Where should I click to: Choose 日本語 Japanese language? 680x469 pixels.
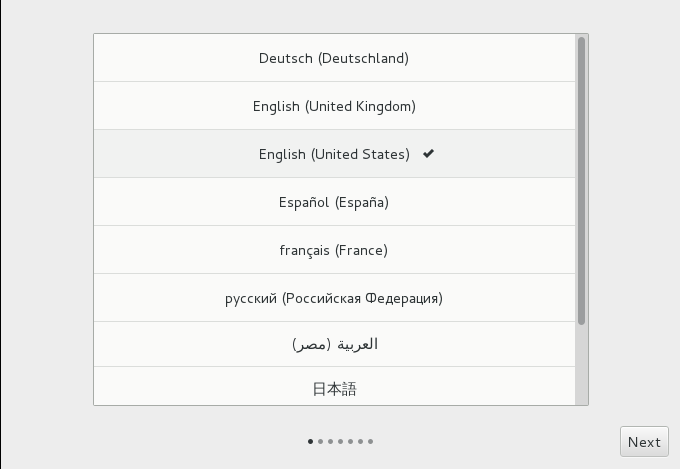(334, 389)
